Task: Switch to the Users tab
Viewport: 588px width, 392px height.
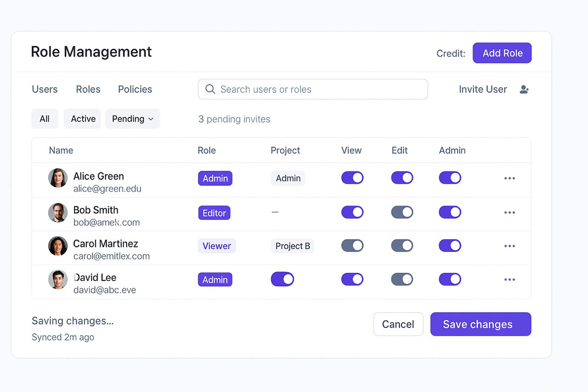Action: click(x=45, y=89)
